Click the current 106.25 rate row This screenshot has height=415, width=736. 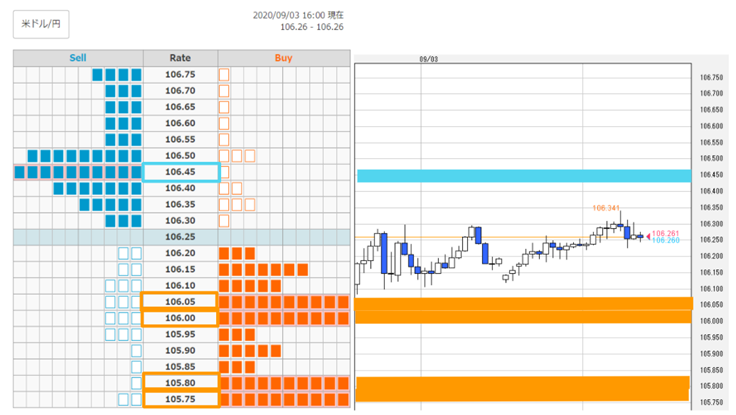pyautogui.click(x=182, y=237)
